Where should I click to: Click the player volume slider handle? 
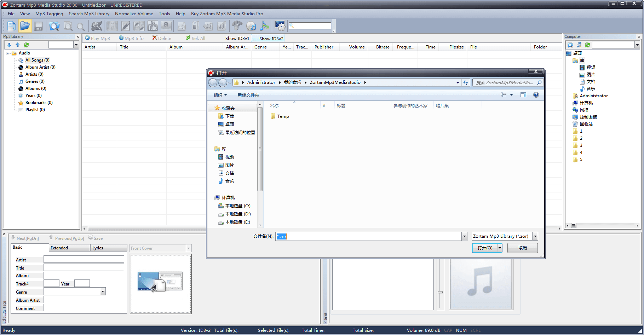point(440,292)
